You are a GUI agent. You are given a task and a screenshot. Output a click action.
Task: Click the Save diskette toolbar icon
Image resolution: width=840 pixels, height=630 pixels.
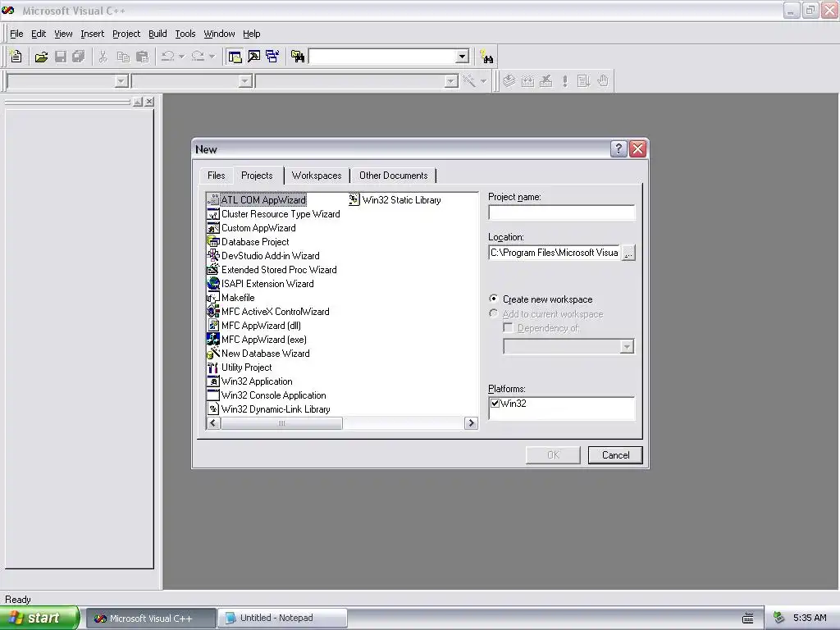[61, 57]
